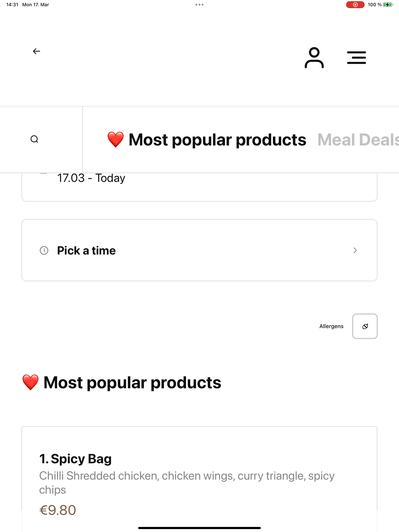Expand the chevron on Pick a time
The width and height of the screenshot is (399, 532).
[x=355, y=250]
